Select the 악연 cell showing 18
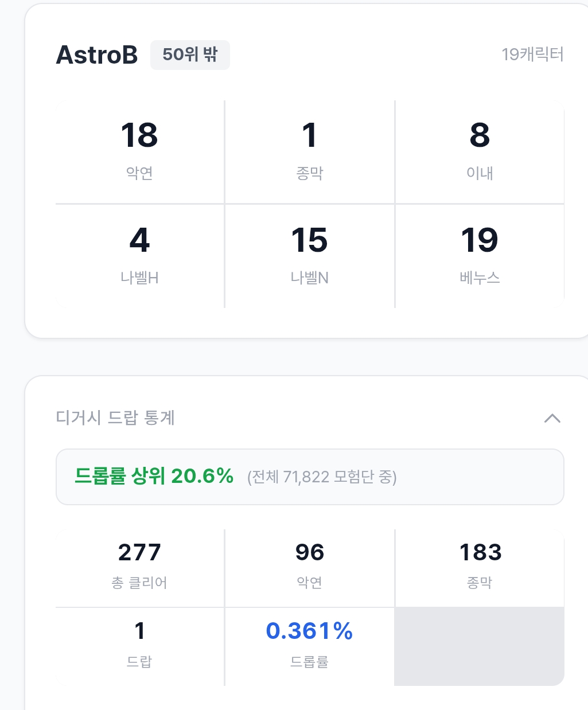The image size is (588, 710). click(139, 151)
